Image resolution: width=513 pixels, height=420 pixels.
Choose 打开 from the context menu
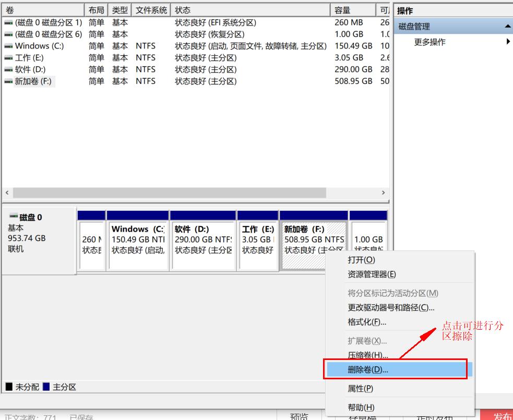tap(360, 259)
